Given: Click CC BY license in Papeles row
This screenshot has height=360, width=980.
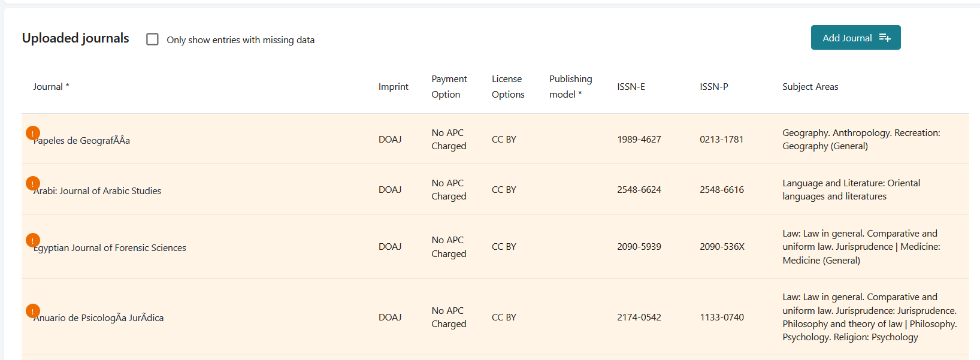Looking at the screenshot, I should pyautogui.click(x=504, y=140).
